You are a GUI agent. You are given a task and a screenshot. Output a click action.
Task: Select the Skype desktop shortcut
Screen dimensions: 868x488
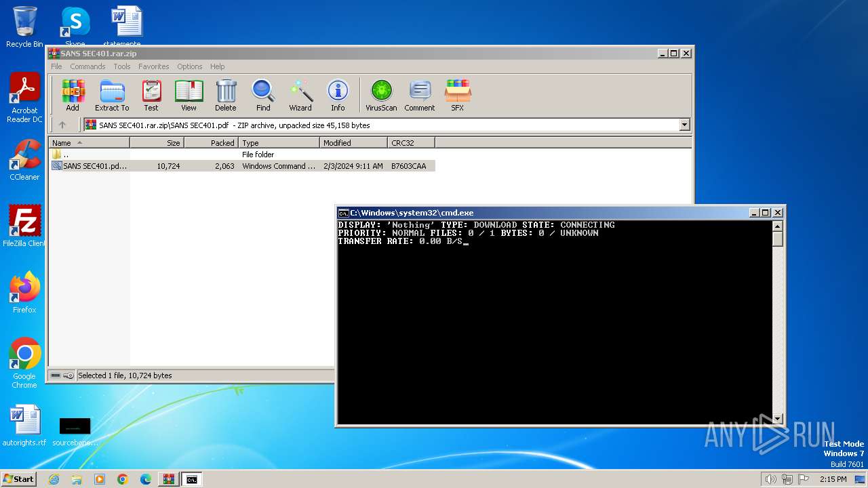click(x=75, y=27)
